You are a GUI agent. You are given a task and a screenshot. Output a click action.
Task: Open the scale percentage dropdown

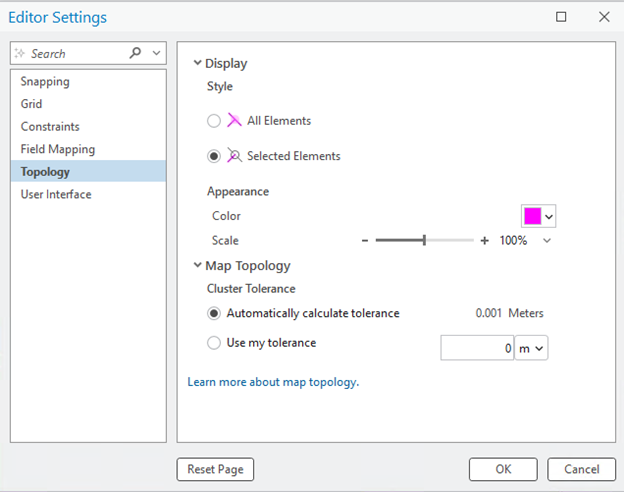547,241
